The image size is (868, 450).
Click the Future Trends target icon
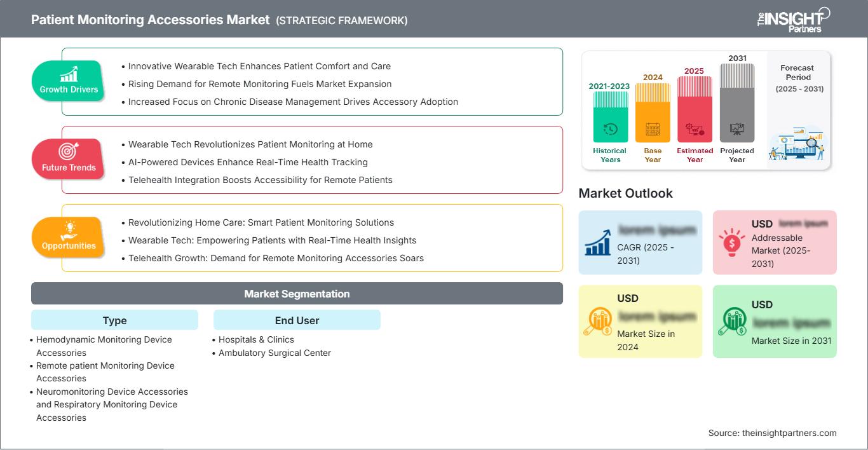click(69, 151)
